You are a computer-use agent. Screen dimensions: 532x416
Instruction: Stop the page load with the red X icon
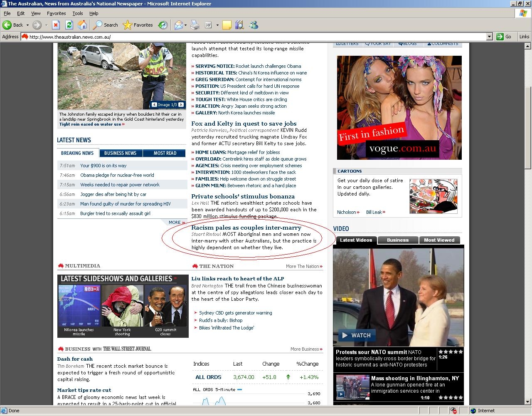56,25
